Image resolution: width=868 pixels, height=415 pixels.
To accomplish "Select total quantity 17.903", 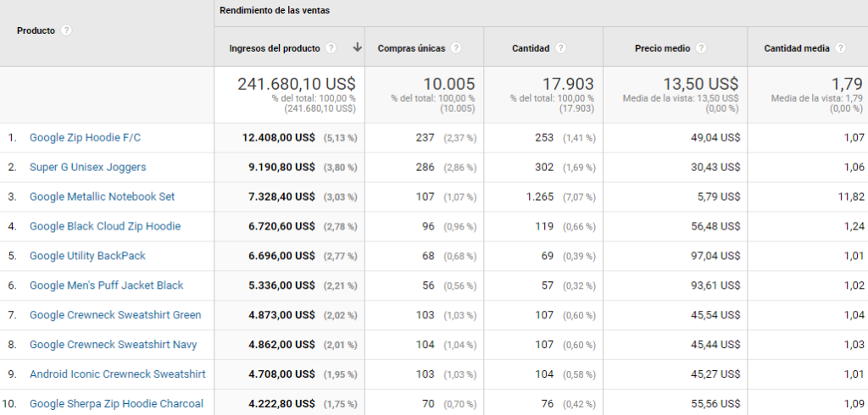I will 568,84.
